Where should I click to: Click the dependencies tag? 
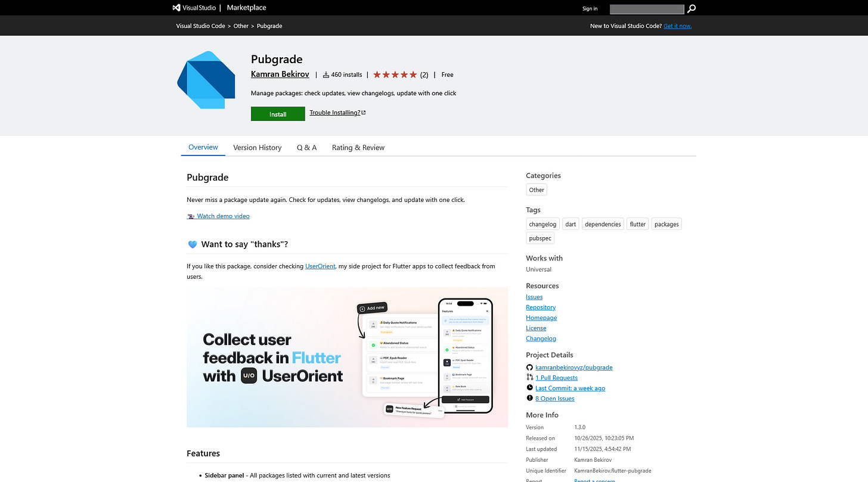click(603, 225)
